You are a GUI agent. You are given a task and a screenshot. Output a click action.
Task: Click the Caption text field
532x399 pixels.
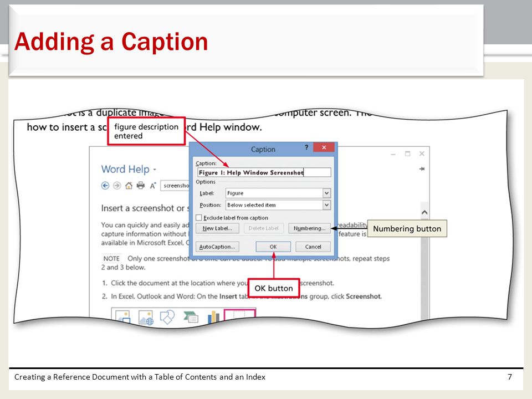point(264,172)
